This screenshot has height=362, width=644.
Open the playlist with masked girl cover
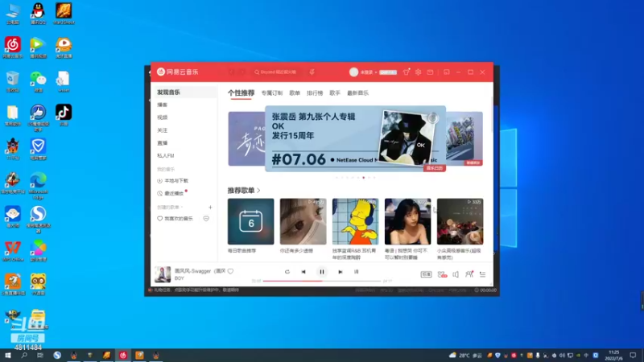coord(303,222)
